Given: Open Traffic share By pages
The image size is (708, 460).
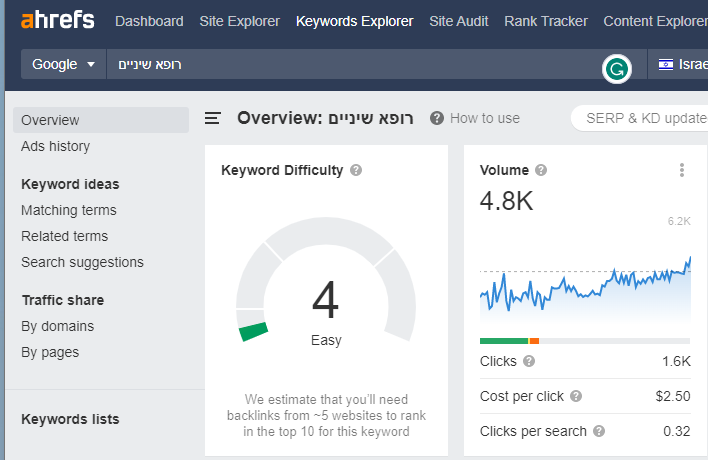Looking at the screenshot, I should 50,352.
